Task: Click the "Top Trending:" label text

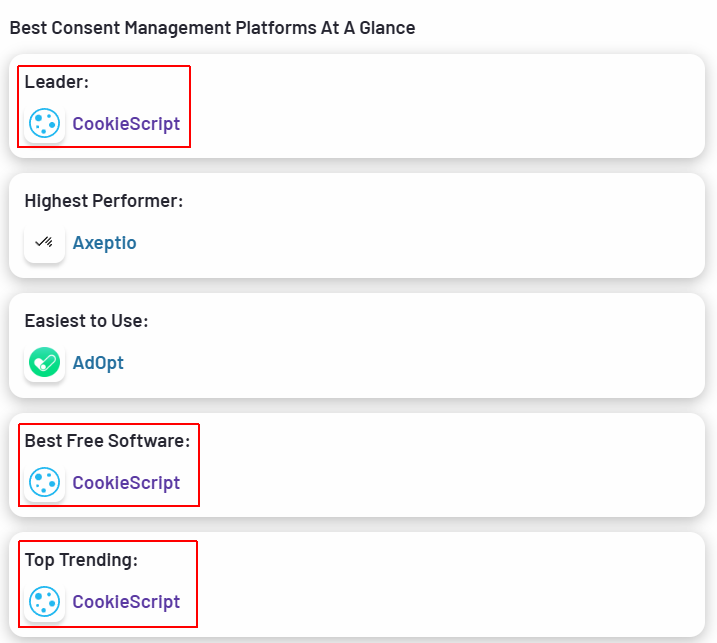Action: (x=81, y=560)
